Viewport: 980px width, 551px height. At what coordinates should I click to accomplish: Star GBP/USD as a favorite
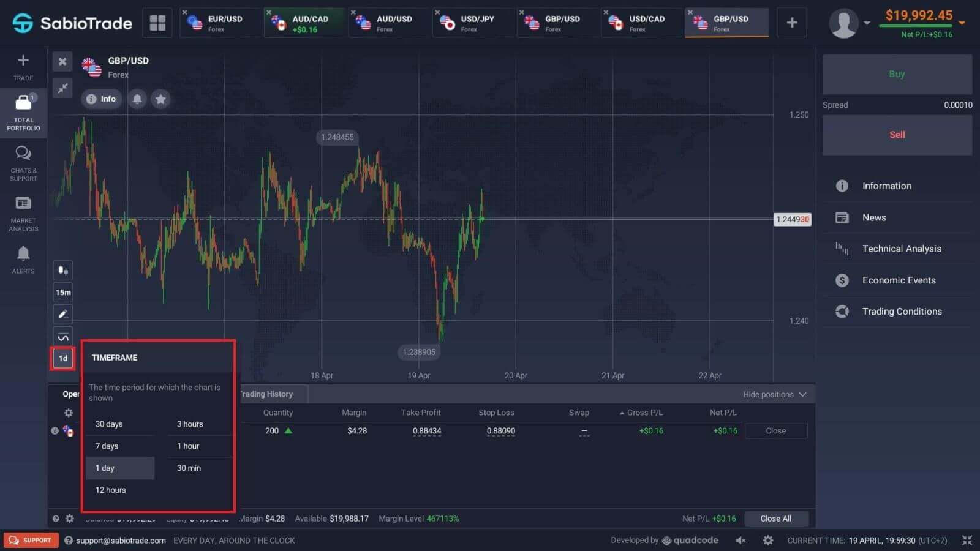pos(160,99)
